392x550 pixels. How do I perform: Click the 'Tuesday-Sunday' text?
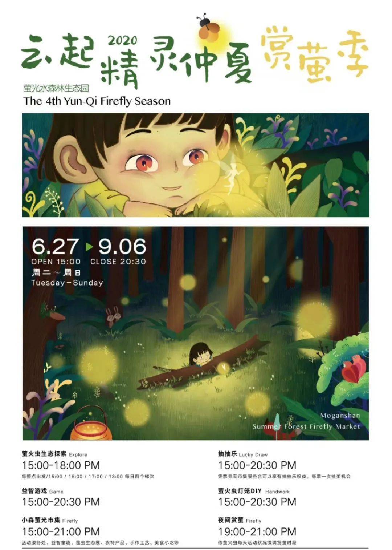point(67,283)
